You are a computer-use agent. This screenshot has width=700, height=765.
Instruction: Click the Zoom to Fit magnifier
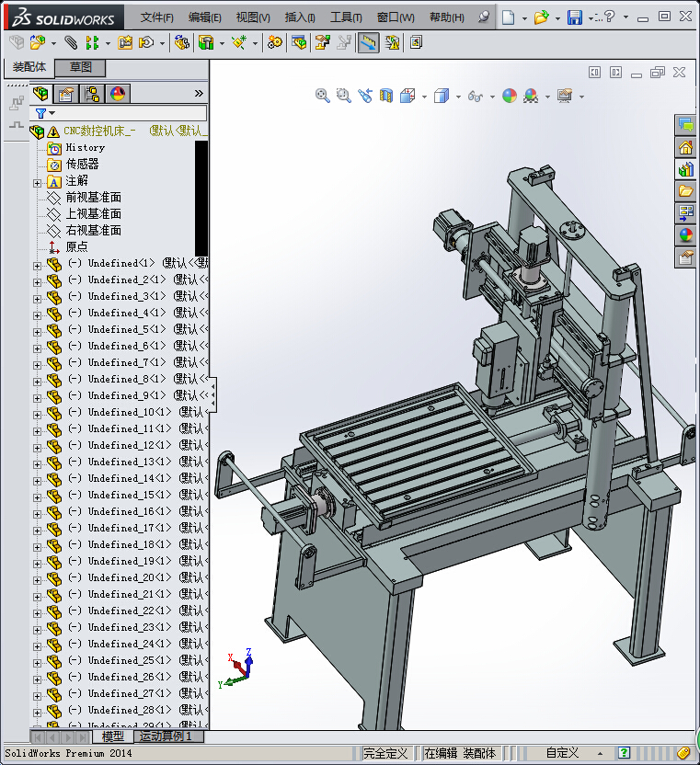coord(323,96)
